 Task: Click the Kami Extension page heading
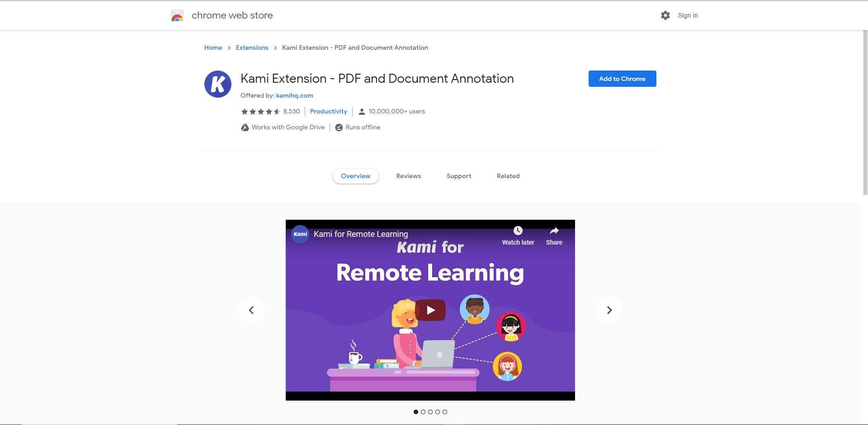click(x=377, y=79)
